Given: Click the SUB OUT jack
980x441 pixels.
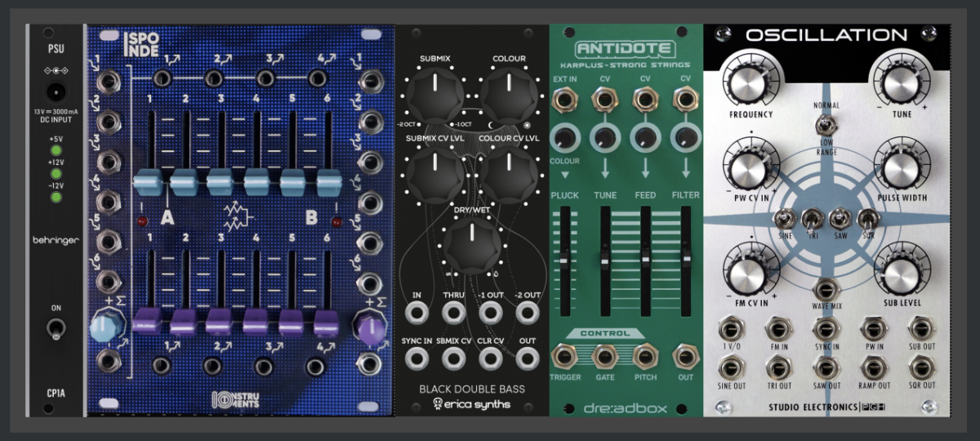Looking at the screenshot, I should [x=920, y=330].
